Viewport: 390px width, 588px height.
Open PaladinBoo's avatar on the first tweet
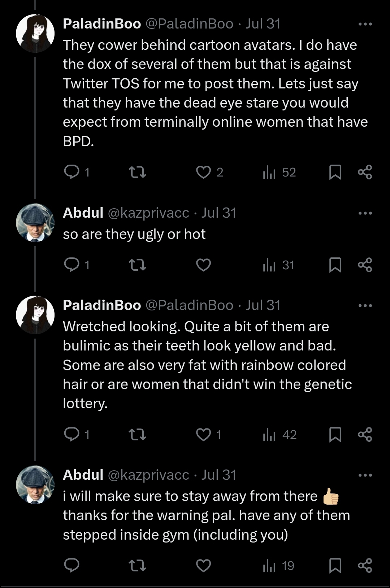35,33
